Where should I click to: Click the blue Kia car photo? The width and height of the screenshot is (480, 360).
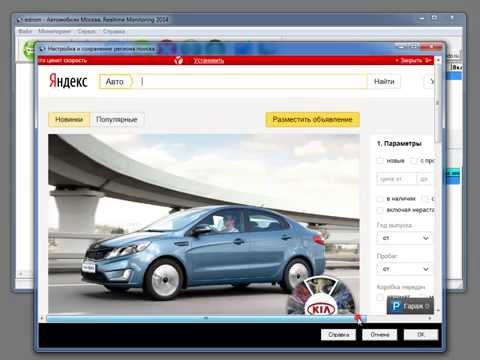click(204, 224)
